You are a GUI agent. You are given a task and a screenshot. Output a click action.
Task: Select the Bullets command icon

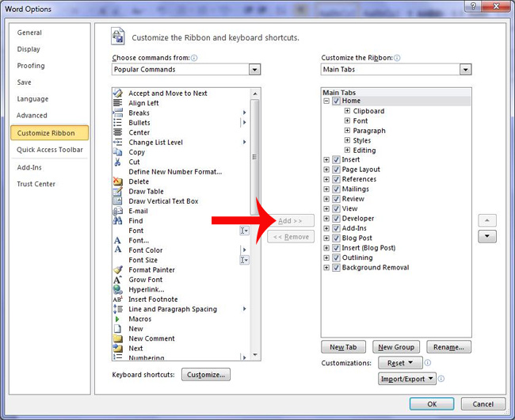click(x=117, y=123)
